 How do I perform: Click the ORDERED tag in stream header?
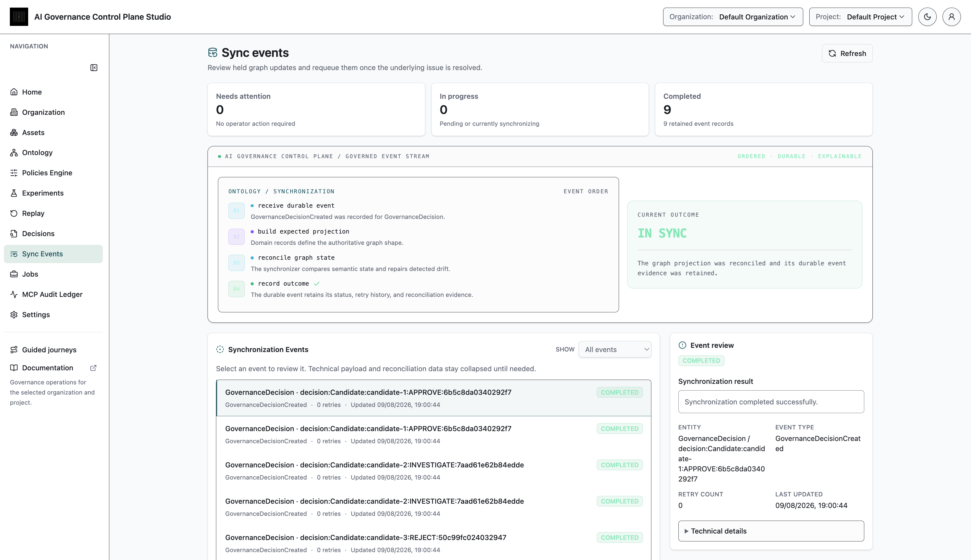(751, 156)
